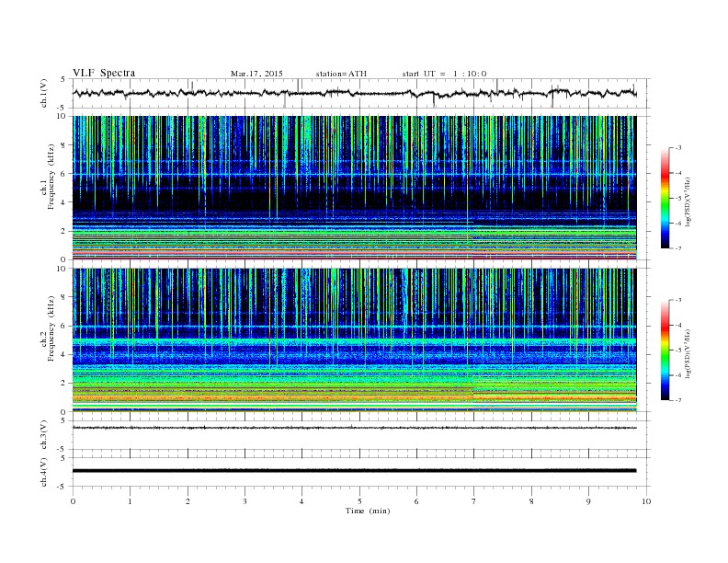
Task: Click time axis tick label "6"
Action: [x=417, y=501]
